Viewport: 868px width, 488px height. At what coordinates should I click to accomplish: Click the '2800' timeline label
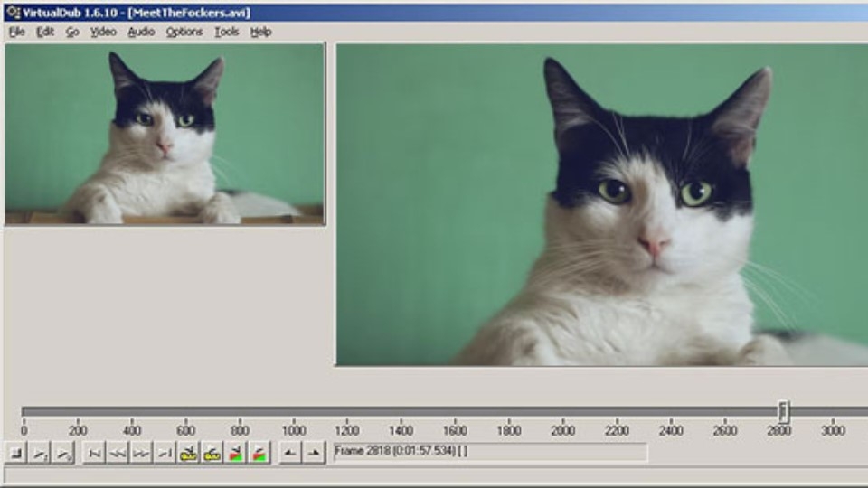(778, 430)
